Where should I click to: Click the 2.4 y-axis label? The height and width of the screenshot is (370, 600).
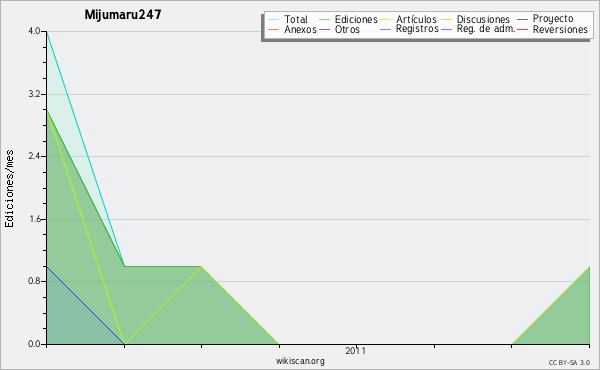coord(34,156)
